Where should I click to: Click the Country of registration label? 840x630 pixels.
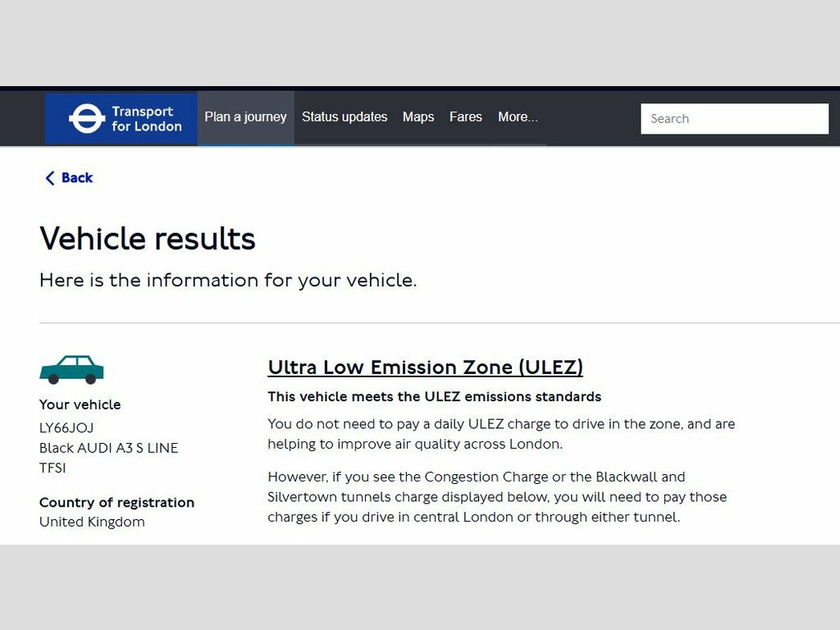[116, 502]
